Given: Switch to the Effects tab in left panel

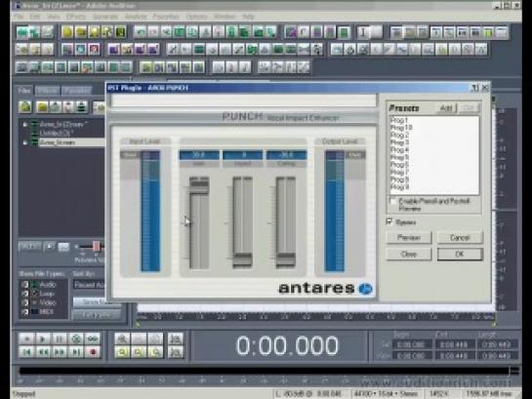Looking at the screenshot, I should pyautogui.click(x=47, y=91).
